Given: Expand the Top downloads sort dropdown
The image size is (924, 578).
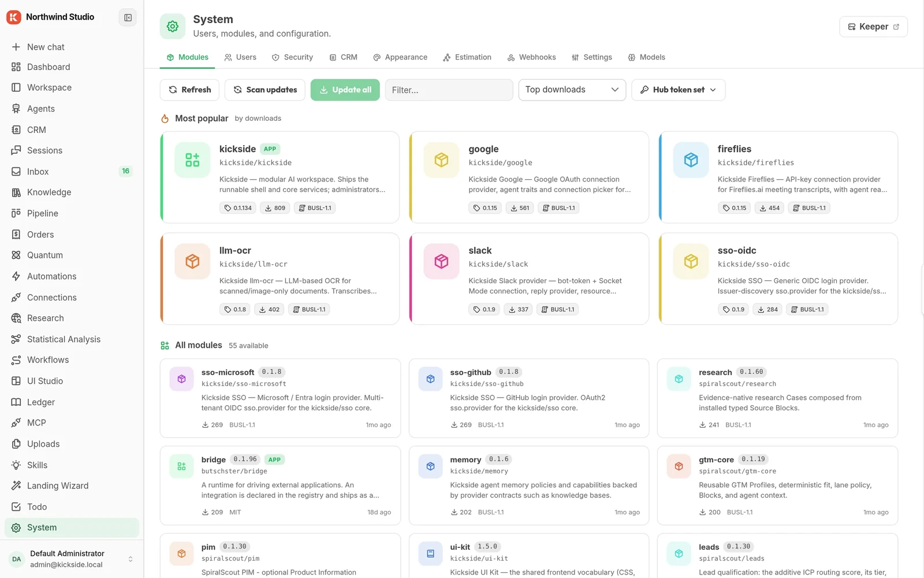Looking at the screenshot, I should [572, 90].
